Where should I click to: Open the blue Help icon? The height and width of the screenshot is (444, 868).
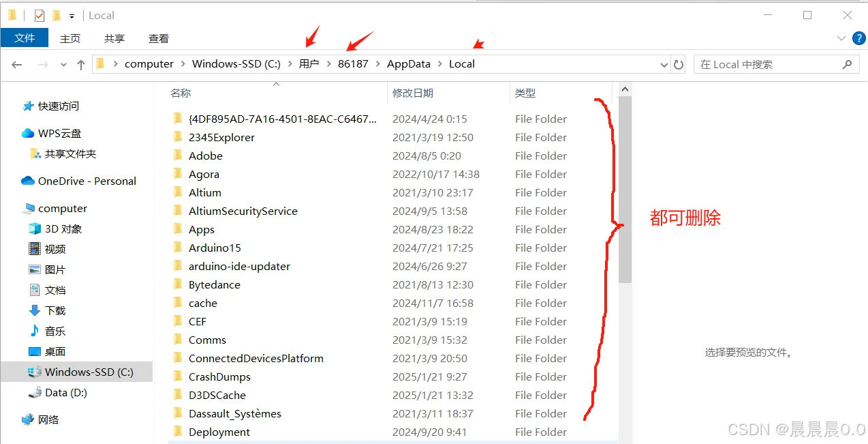(858, 38)
